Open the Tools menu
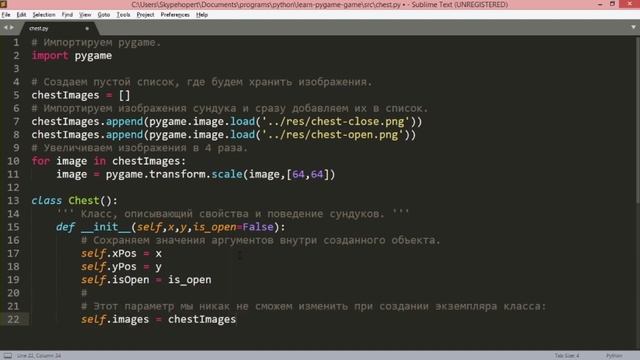 [x=123, y=15]
